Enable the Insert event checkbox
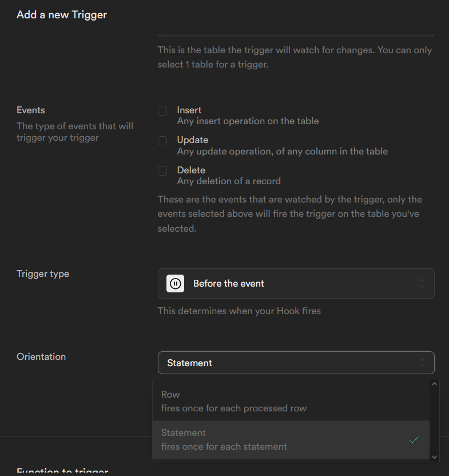449x476 pixels. point(162,110)
